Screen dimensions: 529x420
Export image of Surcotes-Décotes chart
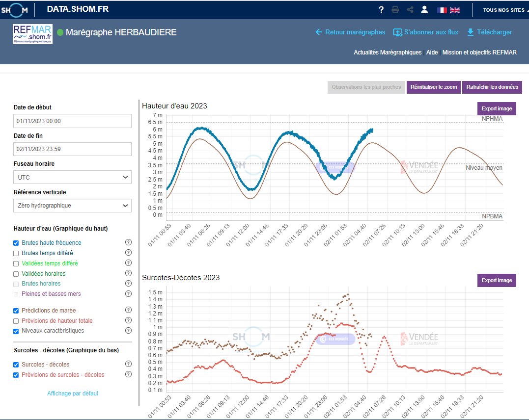click(x=497, y=281)
